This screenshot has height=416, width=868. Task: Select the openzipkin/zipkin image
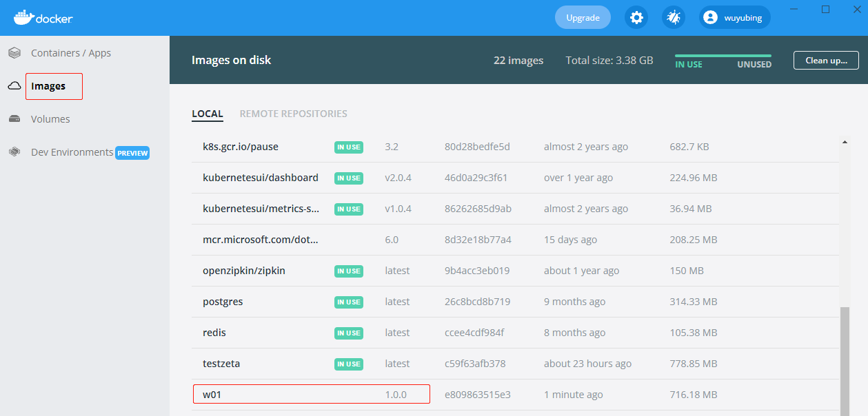point(516,271)
